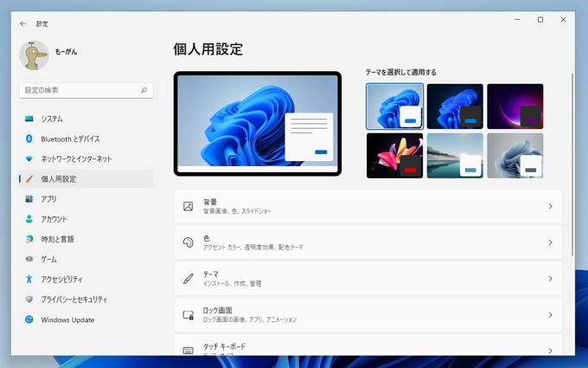Click the network Wi-Fi icon
The height and width of the screenshot is (368, 588).
29,158
